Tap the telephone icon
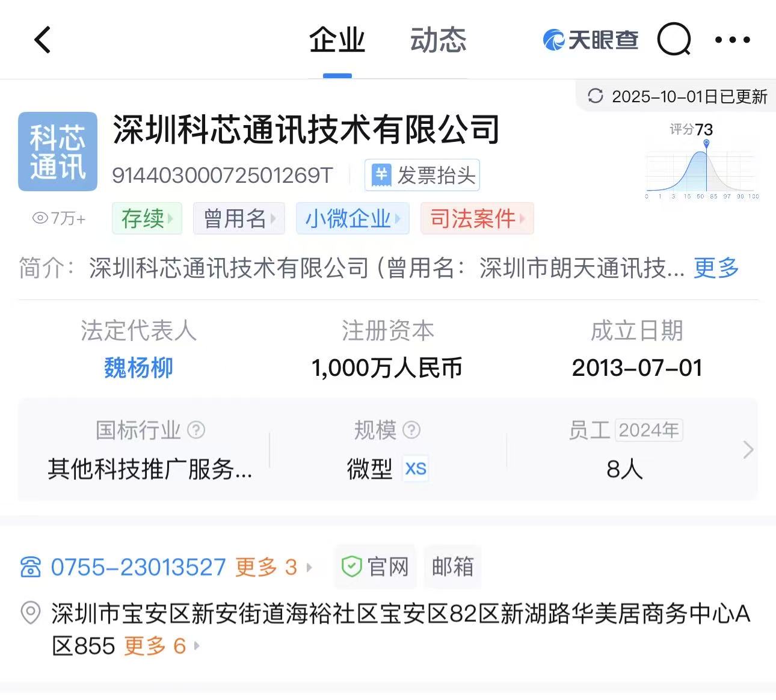 pyautogui.click(x=31, y=567)
